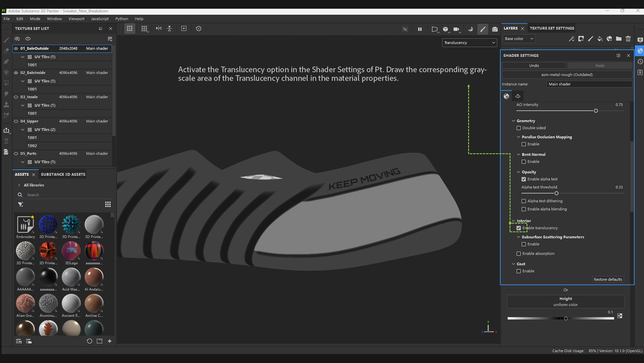Open the Translucency channel dropdown in viewport

coord(469,43)
